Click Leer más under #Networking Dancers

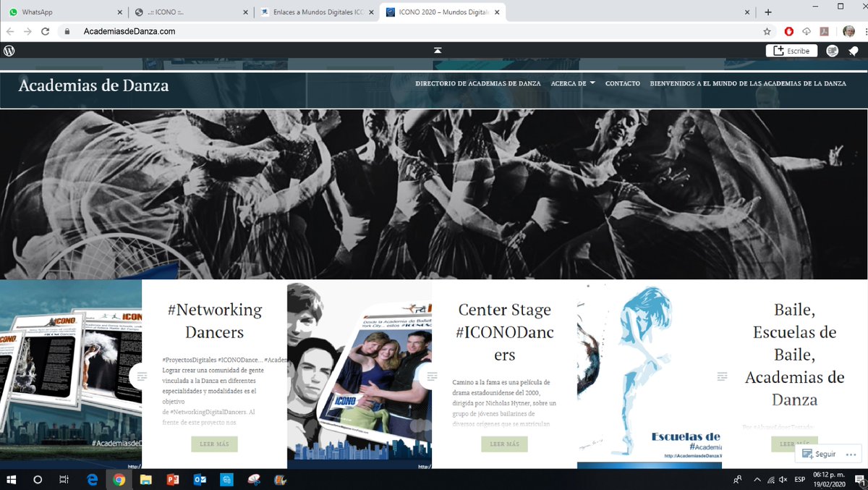214,444
